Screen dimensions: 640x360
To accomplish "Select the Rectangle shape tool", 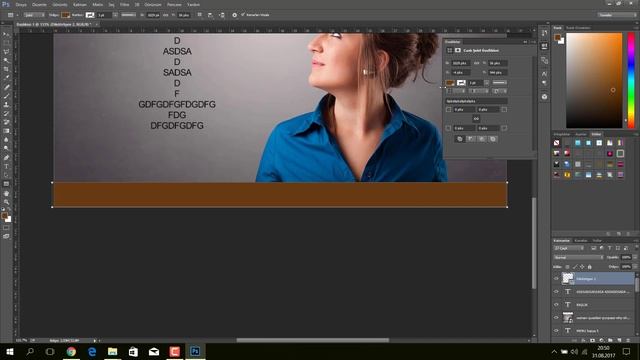I will pyautogui.click(x=6, y=184).
